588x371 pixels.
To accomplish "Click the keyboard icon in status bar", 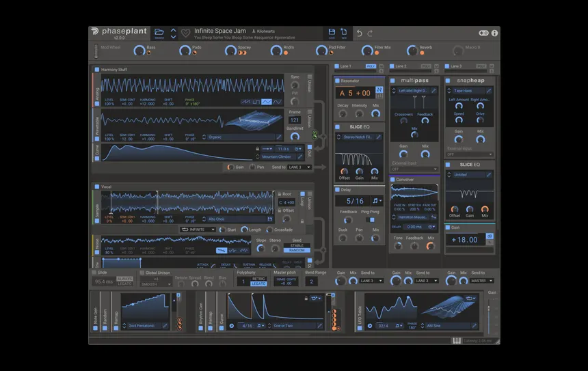I will 456,340.
